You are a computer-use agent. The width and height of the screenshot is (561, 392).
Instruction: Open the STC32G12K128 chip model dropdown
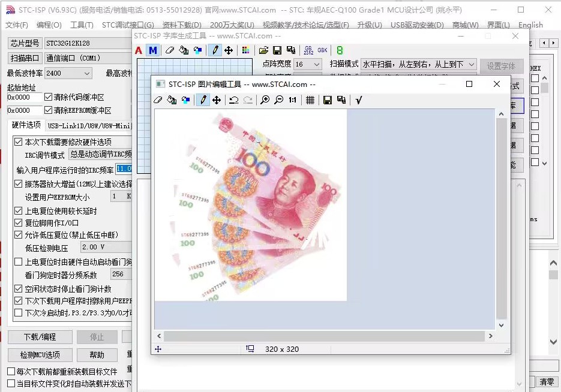pyautogui.click(x=88, y=43)
